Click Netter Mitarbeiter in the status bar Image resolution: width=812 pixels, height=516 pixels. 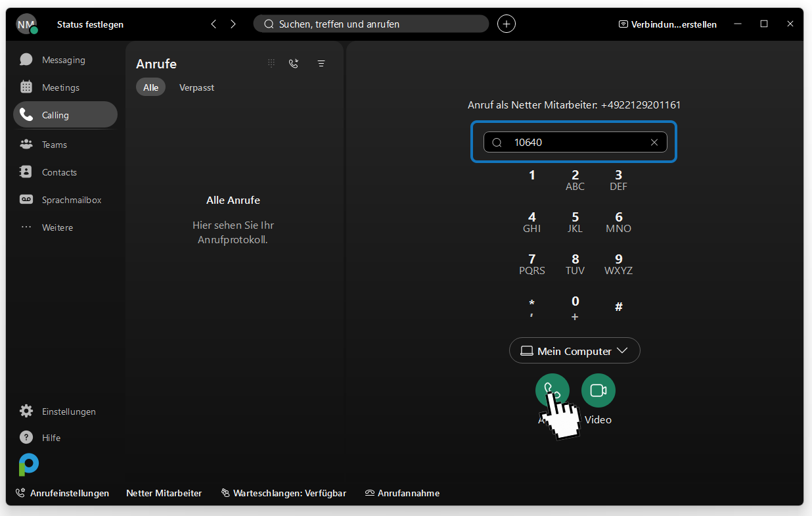tap(164, 493)
